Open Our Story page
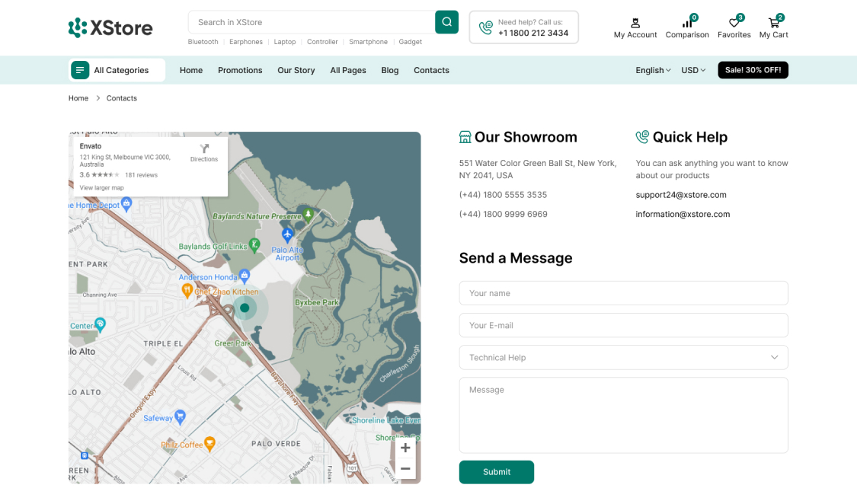 coord(296,70)
